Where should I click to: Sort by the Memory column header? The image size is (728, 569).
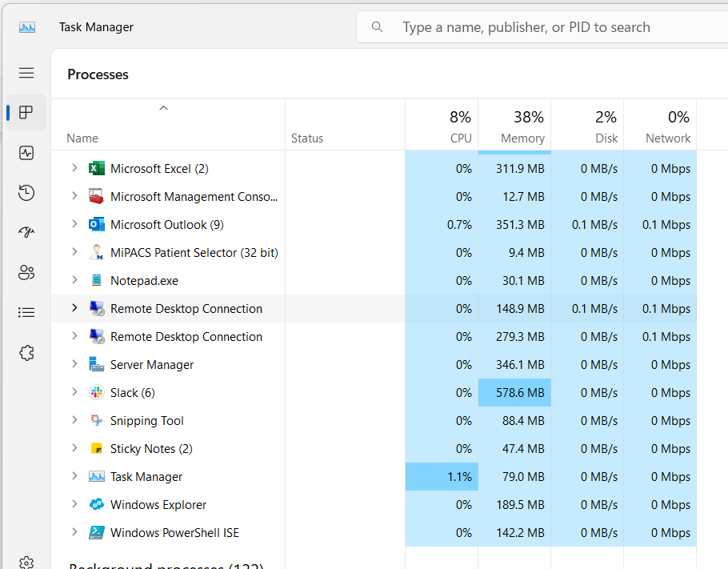pyautogui.click(x=514, y=125)
